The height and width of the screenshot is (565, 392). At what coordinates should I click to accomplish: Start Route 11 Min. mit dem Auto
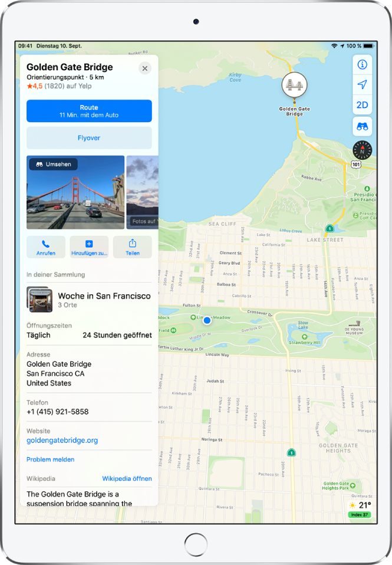coord(89,111)
